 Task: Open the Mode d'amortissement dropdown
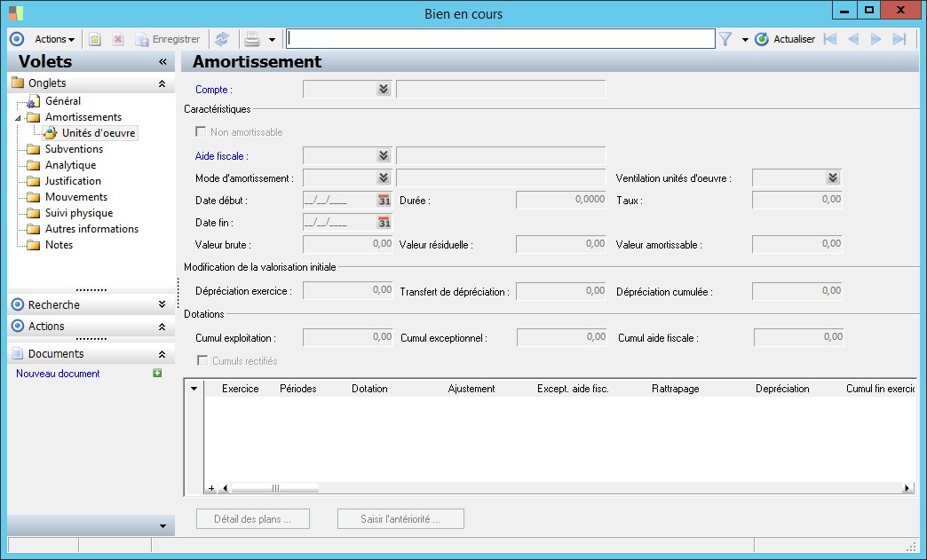tap(383, 178)
